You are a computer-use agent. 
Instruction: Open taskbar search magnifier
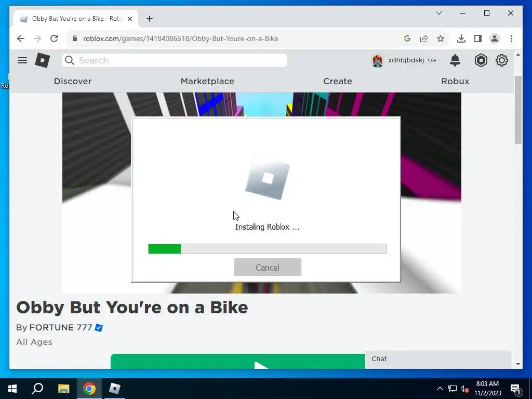tap(37, 389)
